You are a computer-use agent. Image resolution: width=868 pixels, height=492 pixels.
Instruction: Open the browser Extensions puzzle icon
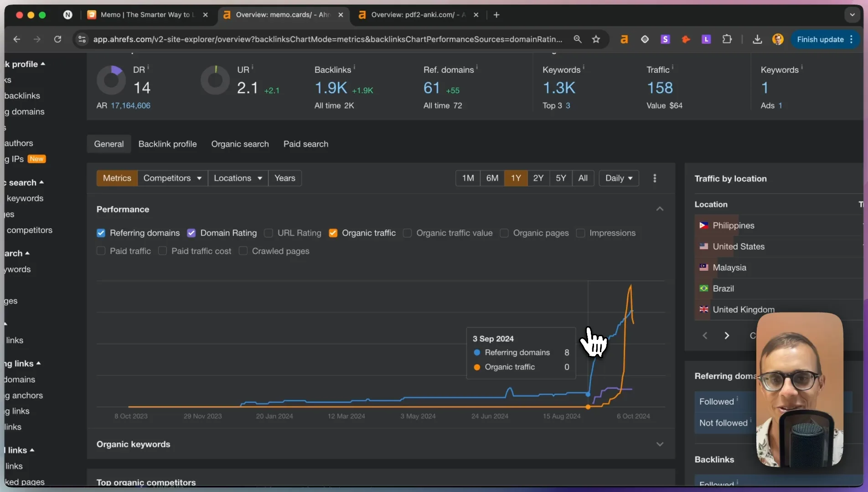(727, 39)
